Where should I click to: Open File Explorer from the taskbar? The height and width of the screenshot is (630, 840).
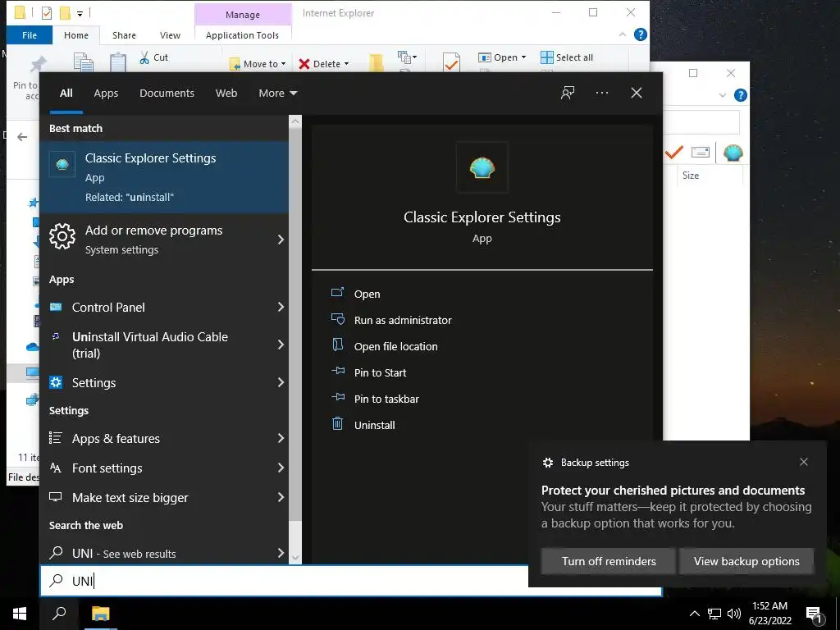pyautogui.click(x=100, y=614)
